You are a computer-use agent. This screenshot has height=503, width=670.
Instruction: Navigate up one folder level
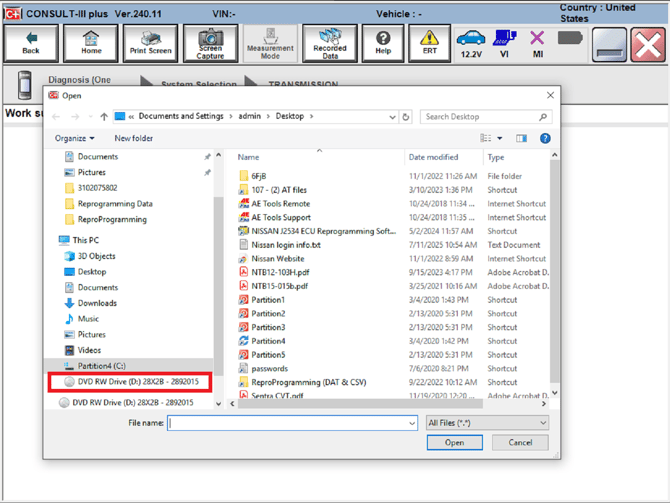coord(104,116)
